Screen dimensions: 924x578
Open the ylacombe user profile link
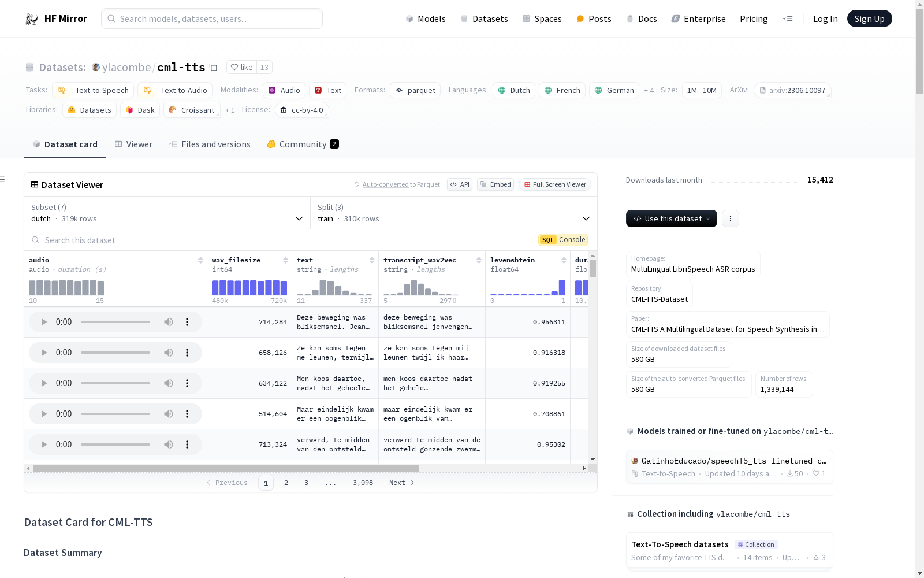click(x=126, y=67)
